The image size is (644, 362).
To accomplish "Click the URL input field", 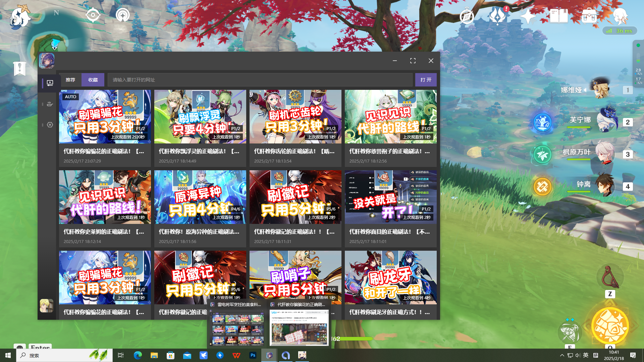I will point(260,80).
